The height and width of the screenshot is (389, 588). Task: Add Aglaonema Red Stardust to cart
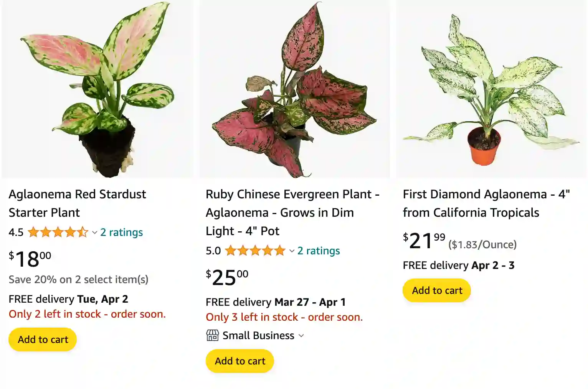pyautogui.click(x=42, y=339)
